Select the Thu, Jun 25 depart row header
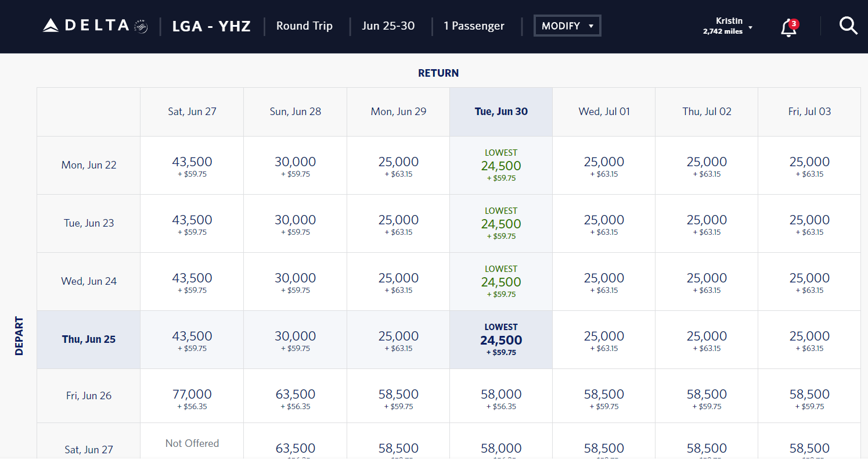Screen dimensions: 868x462 coord(89,339)
